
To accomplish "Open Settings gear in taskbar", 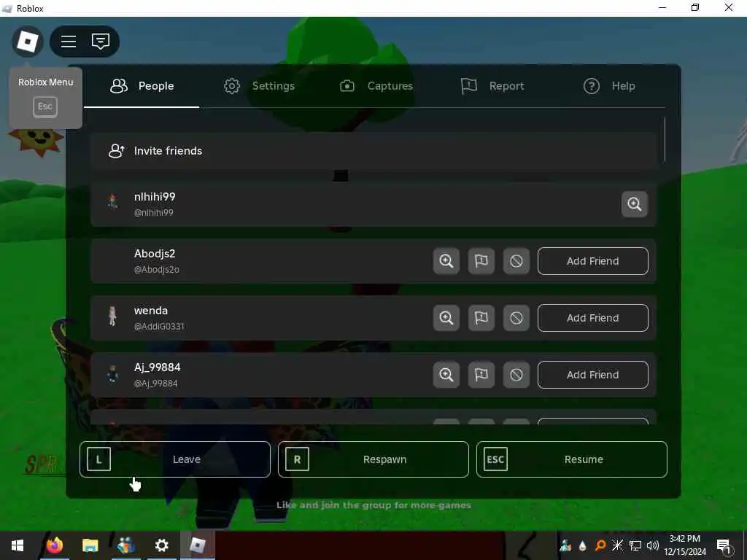I will click(161, 545).
